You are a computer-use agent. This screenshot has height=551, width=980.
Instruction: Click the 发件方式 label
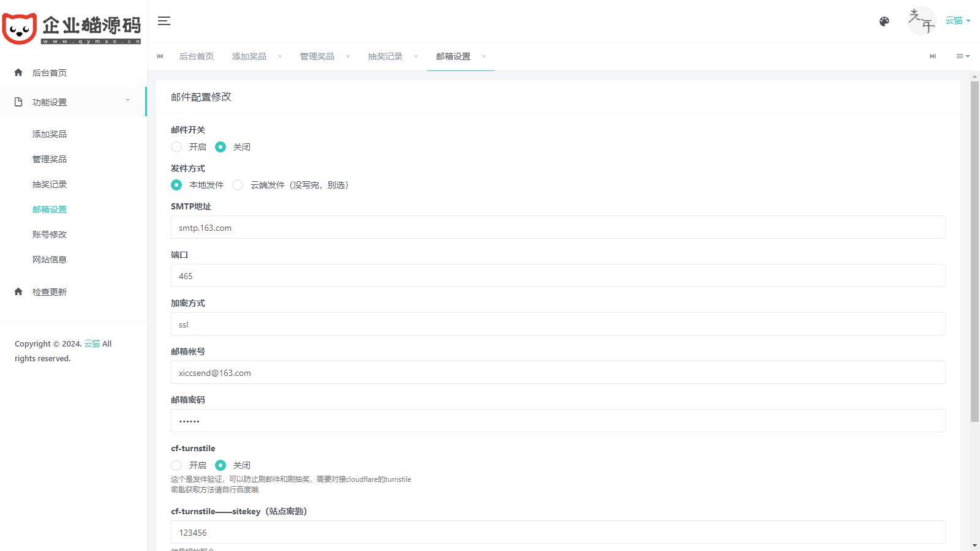tap(188, 168)
